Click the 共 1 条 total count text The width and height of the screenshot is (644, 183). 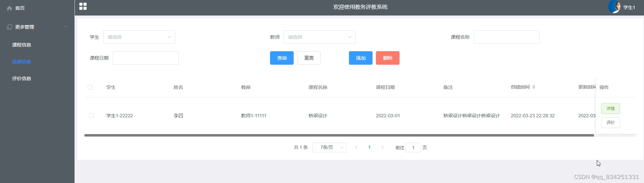[301, 148]
